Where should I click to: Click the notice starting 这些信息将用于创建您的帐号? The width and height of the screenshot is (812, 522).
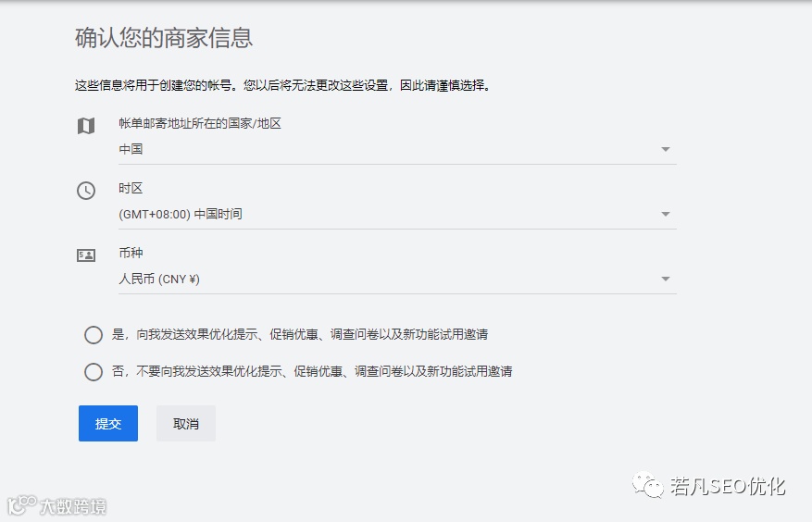tap(282, 85)
